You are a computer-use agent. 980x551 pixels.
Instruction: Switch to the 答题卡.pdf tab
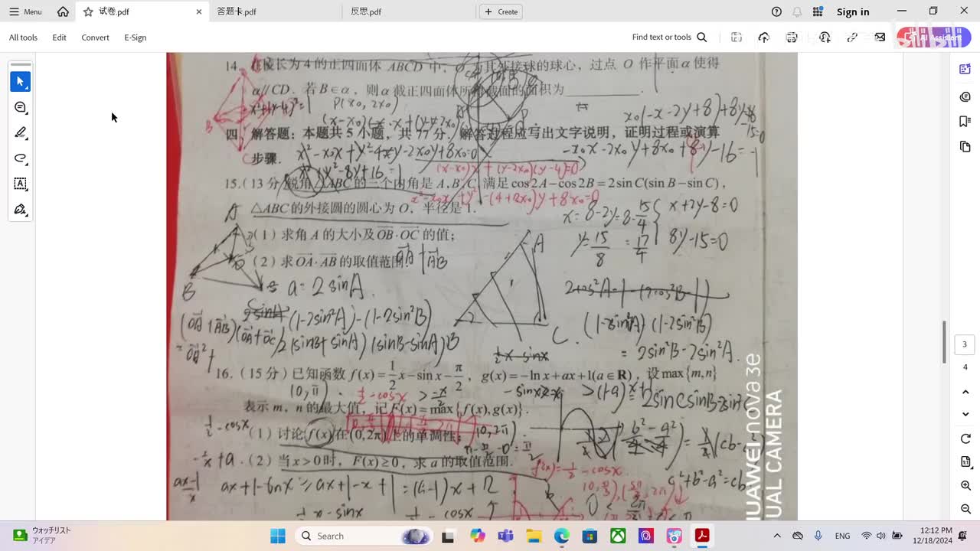pyautogui.click(x=237, y=11)
